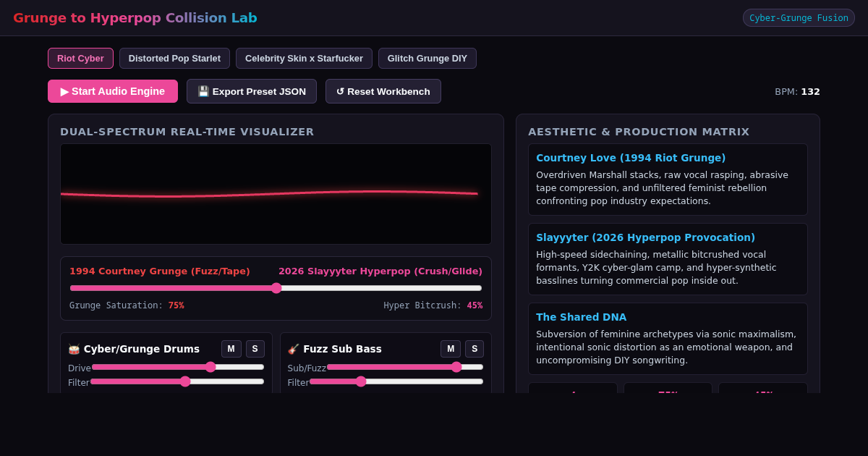Reset the Workbench
868x456 pixels.
[x=383, y=91]
